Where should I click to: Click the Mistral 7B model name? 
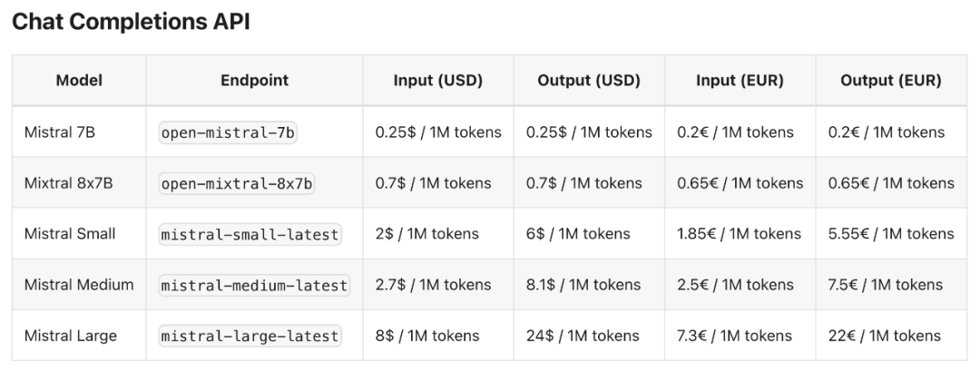coord(60,132)
